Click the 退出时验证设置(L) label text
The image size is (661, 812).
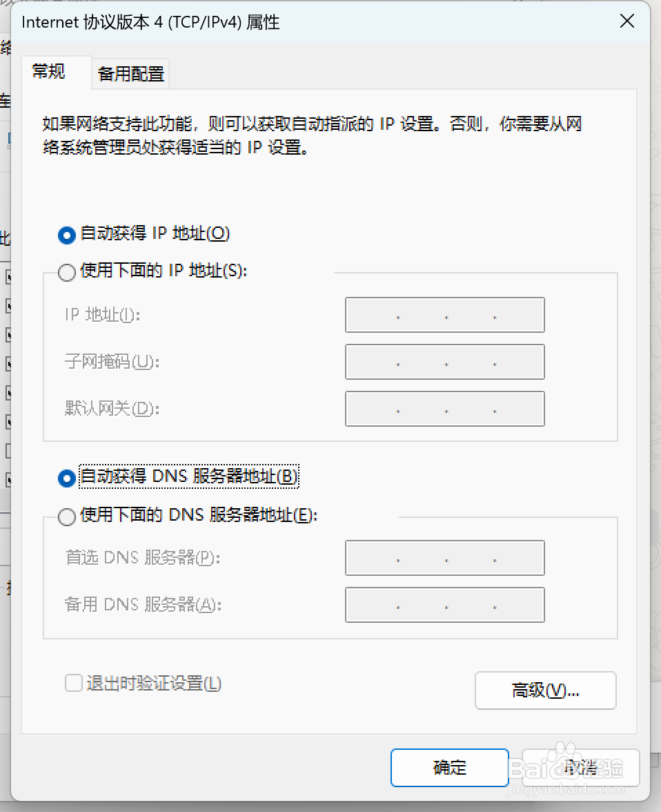[x=154, y=684]
